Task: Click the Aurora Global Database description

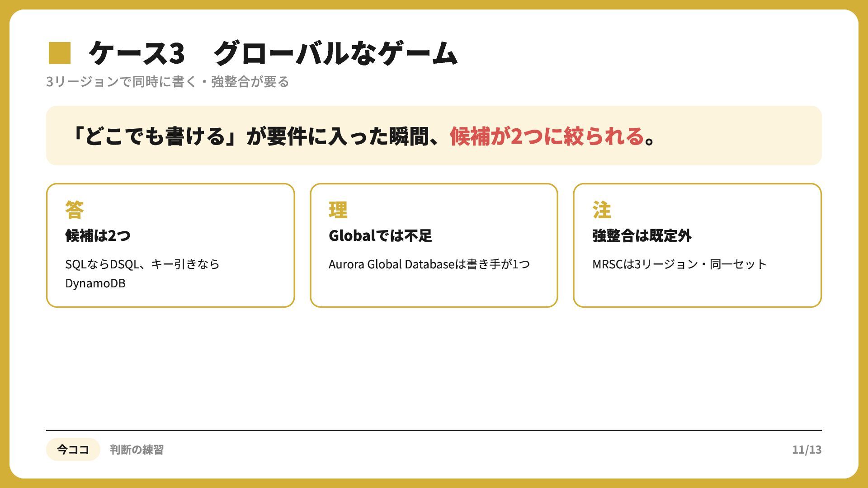Action: tap(429, 264)
